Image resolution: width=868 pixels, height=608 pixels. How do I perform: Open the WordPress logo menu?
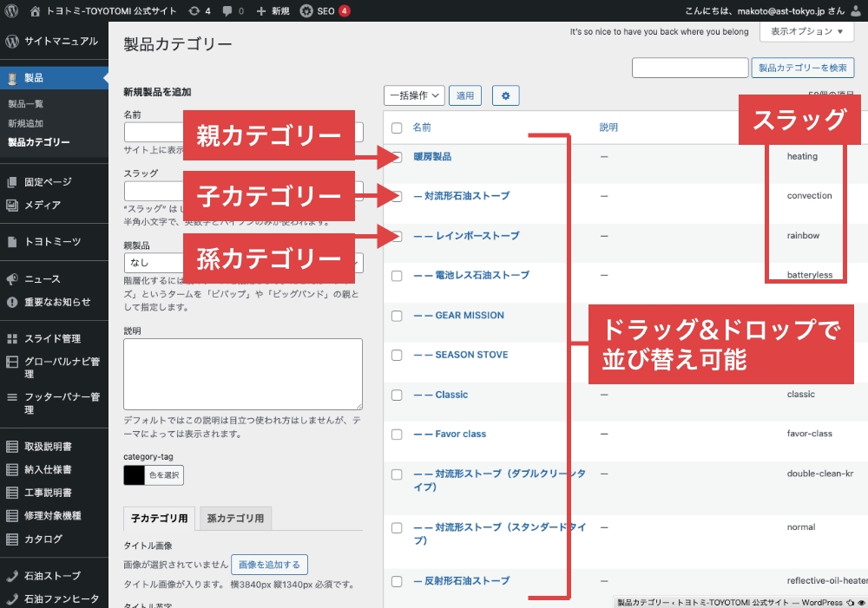coord(11,10)
